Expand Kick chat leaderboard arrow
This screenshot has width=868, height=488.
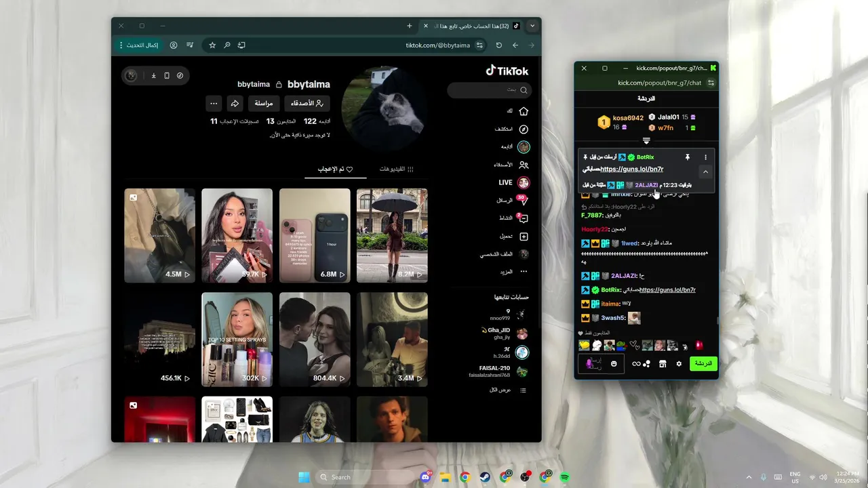coord(646,141)
